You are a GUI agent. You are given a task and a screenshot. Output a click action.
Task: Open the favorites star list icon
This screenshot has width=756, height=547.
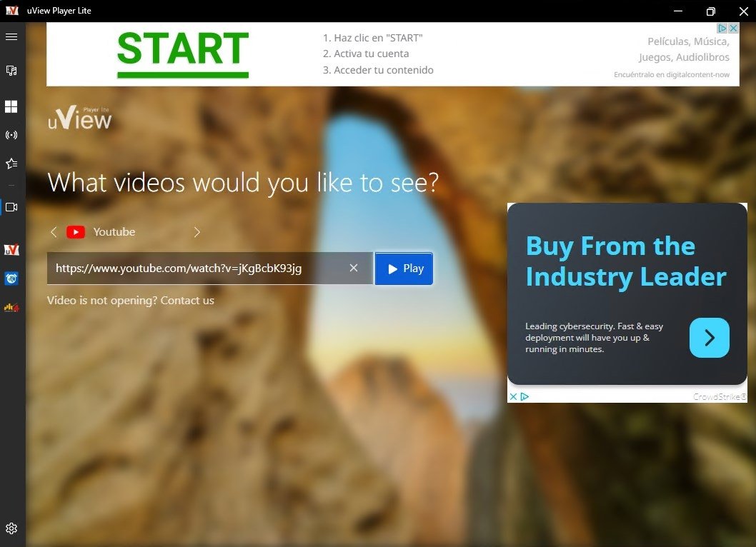(11, 164)
